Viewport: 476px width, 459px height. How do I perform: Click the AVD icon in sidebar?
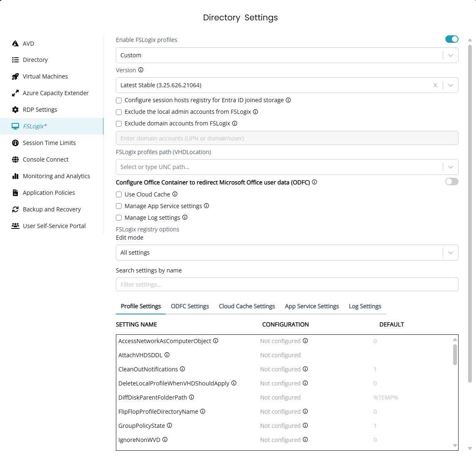click(x=15, y=44)
